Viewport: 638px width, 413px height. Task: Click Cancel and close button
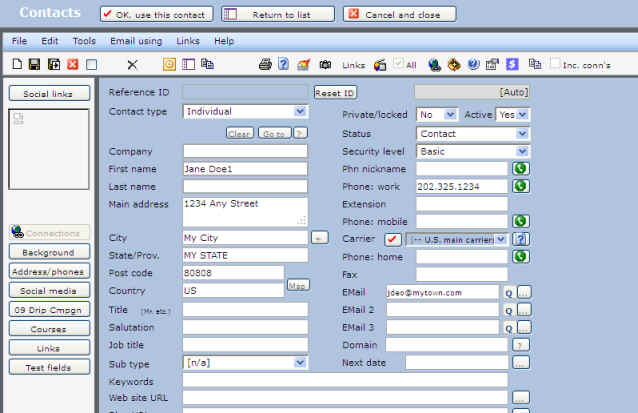coord(400,14)
